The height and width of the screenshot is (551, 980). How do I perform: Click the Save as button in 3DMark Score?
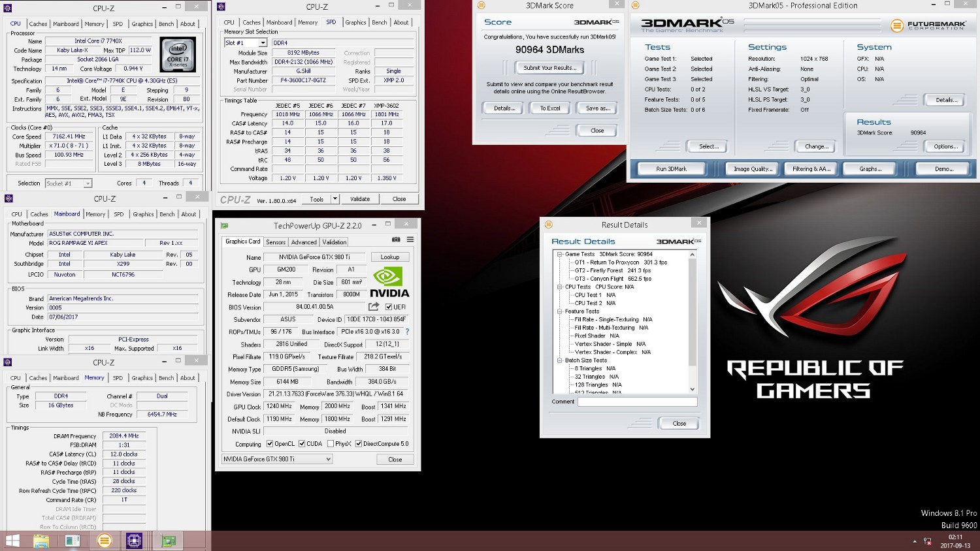tap(597, 108)
